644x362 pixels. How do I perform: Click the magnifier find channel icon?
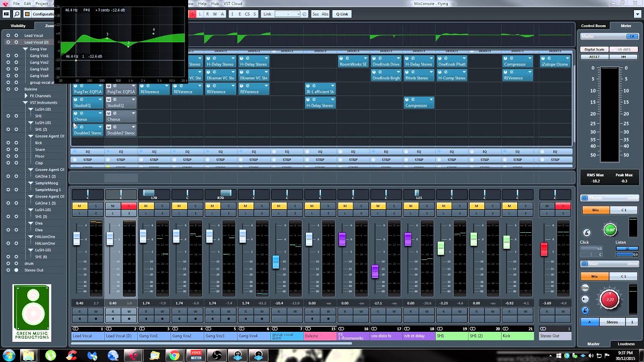[x=17, y=14]
